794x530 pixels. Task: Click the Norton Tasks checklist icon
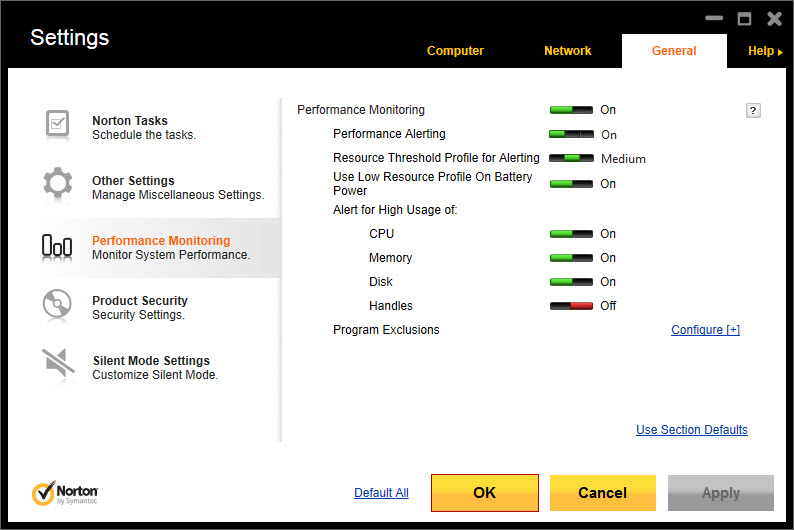tap(57, 124)
